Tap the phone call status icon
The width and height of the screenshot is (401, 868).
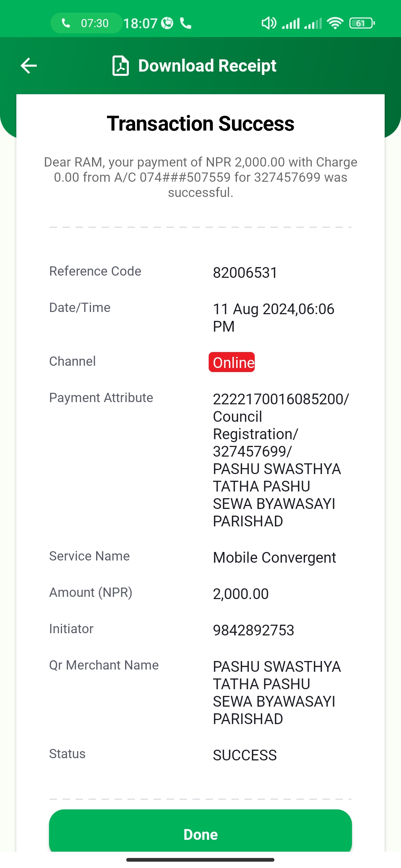[186, 23]
